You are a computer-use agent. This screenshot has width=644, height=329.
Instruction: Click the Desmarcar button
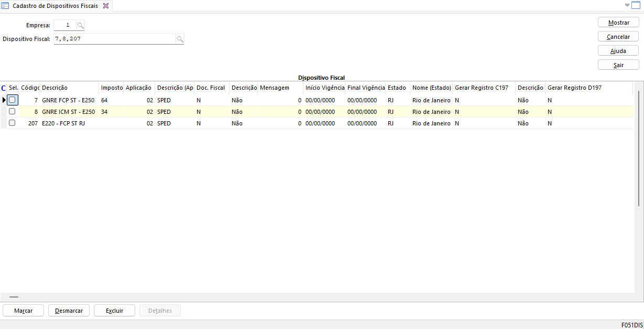(x=69, y=311)
